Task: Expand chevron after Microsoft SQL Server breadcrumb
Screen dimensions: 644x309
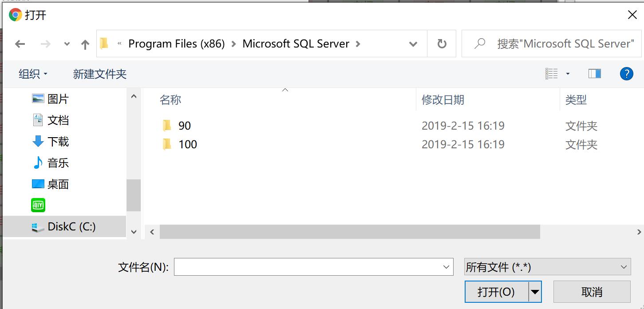Action: (358, 44)
